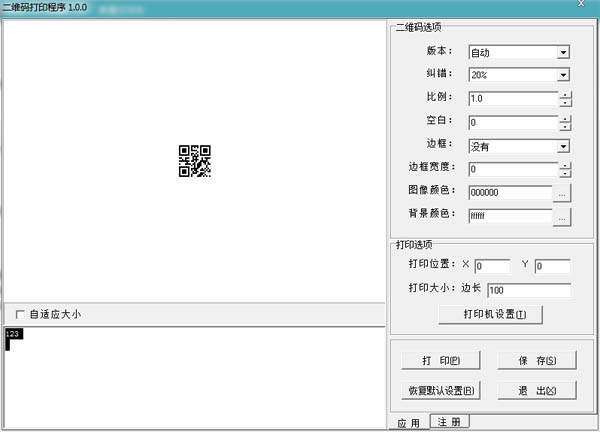This screenshot has width=600, height=432.
Task: Increase 边框宽度 with up spinner arrow
Action: click(565, 166)
